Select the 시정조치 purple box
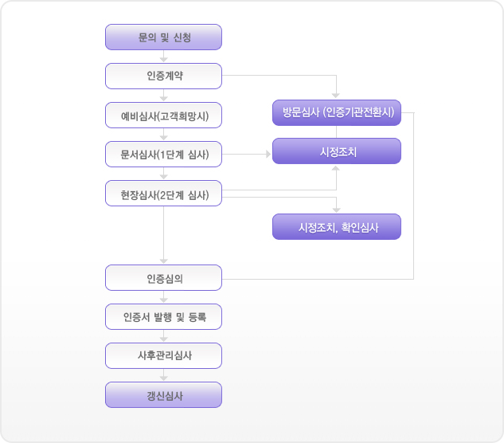 pyautogui.click(x=337, y=151)
